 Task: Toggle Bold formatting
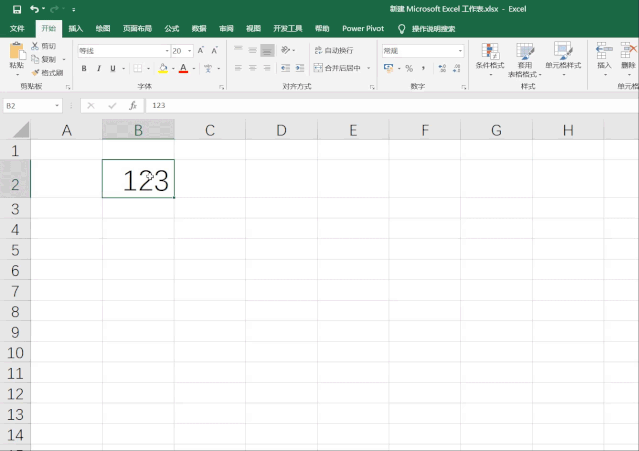[x=84, y=68]
